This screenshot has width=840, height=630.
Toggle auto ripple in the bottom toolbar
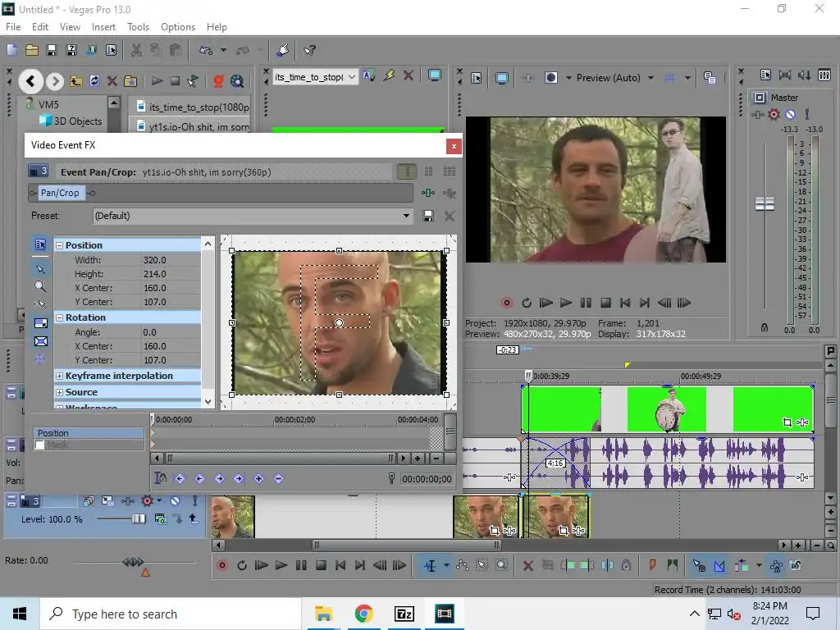click(741, 565)
